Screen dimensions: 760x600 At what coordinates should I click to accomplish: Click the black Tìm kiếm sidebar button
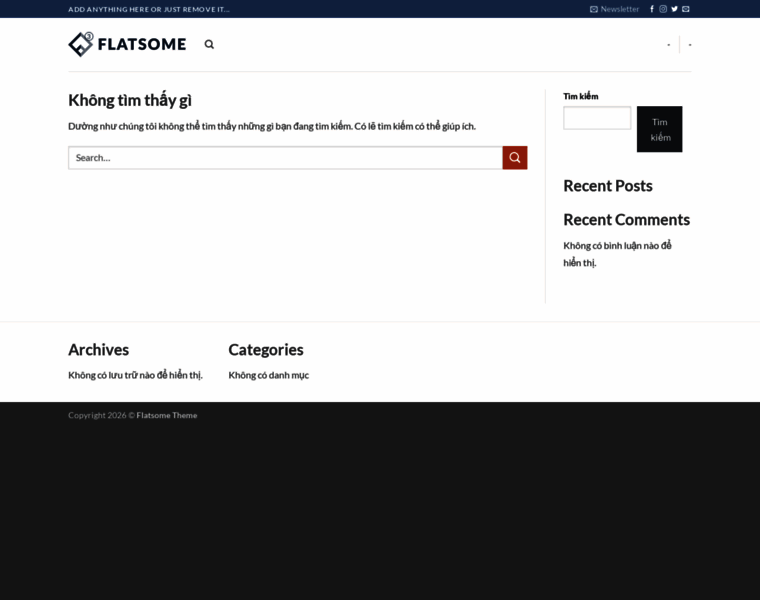coord(659,129)
